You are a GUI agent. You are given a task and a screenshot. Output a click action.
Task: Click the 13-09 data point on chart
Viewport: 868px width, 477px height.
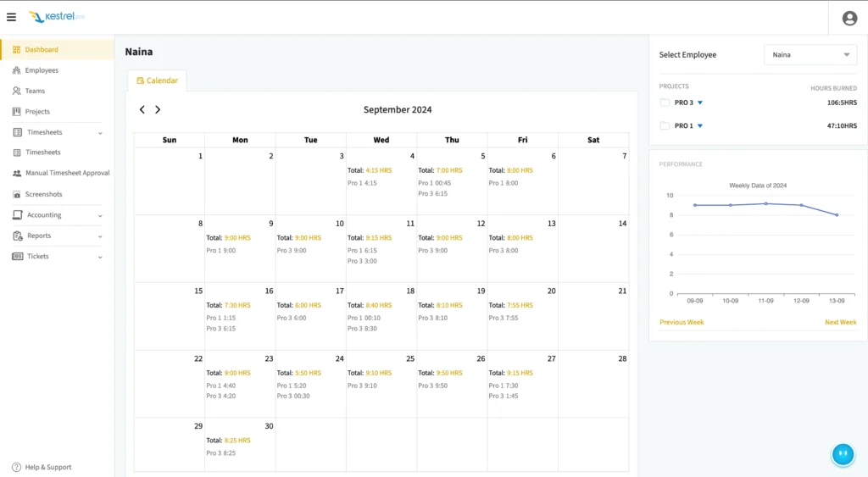point(837,215)
